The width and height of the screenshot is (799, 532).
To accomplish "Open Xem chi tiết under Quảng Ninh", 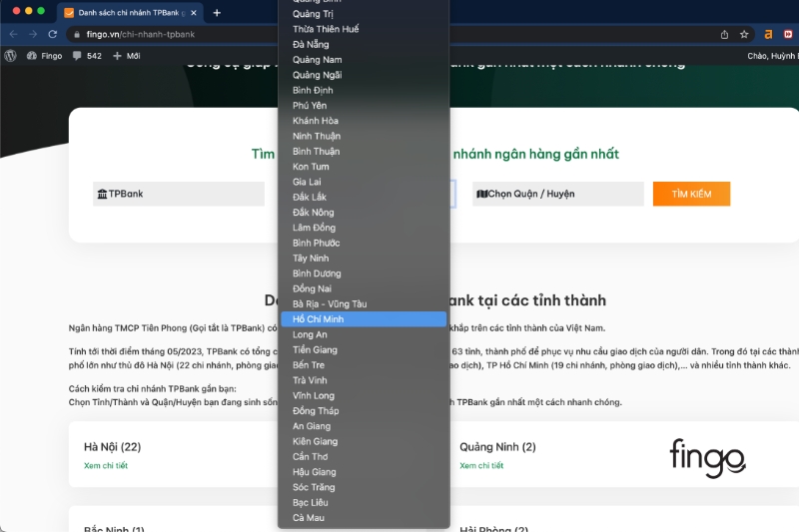I will 481,465.
